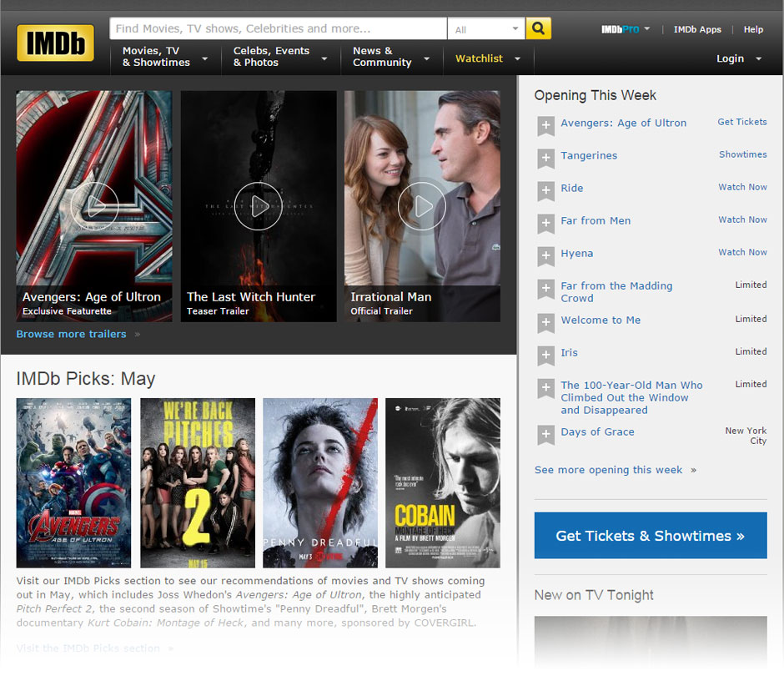Click the yellow search magnifier button

point(538,28)
